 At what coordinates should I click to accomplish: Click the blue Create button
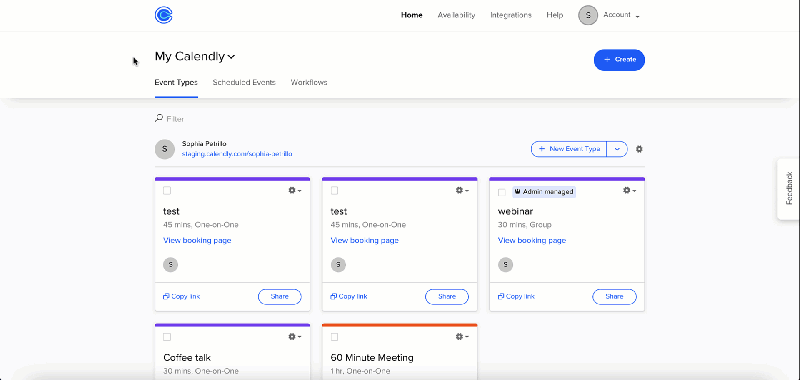click(619, 60)
